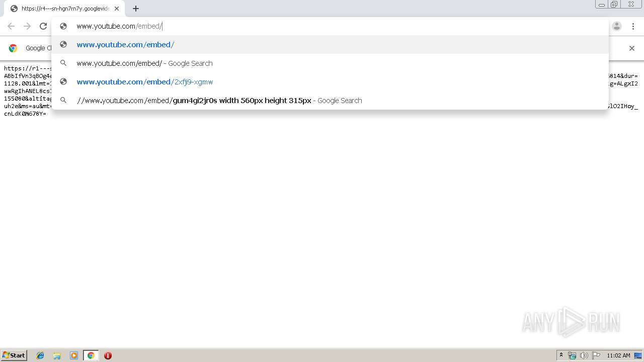Choose the 2xfjl9-xgmw embed URL suggestion
Viewport: 644px width, 362px height.
330,82
